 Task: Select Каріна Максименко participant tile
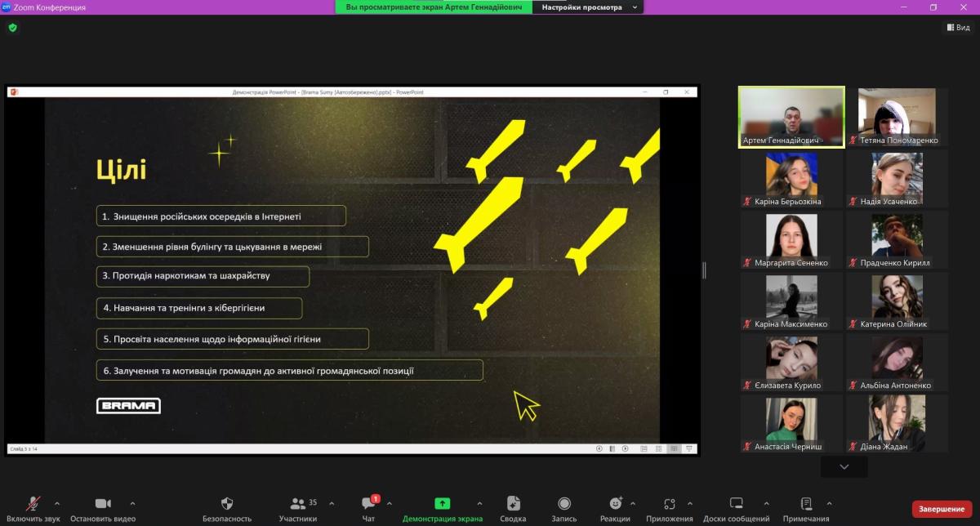coord(792,301)
